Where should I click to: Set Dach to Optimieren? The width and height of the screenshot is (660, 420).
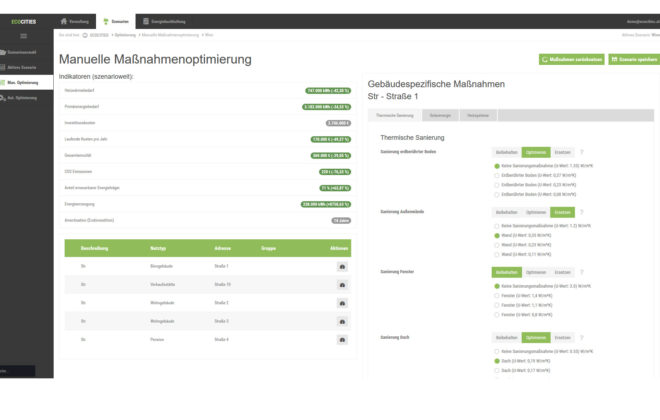536,338
